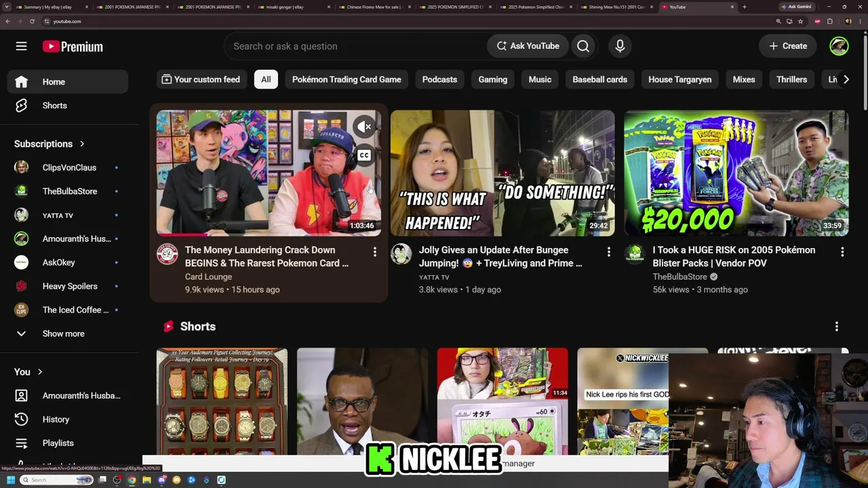Filter feed by Music chip

540,79
